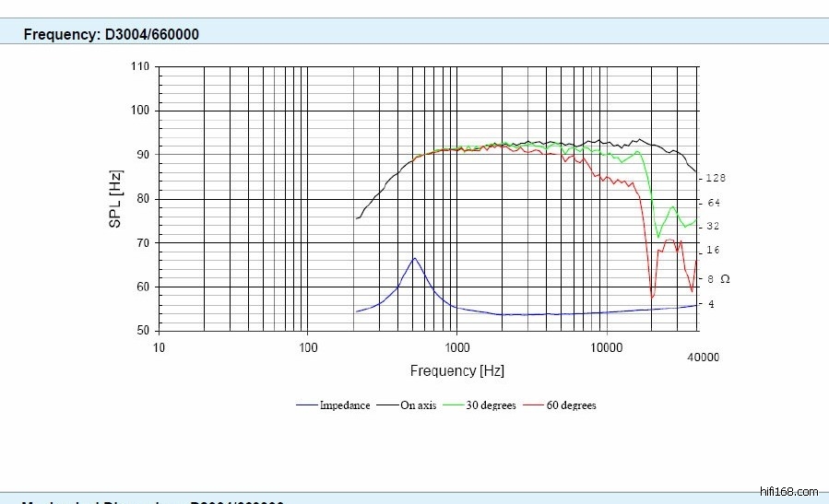Image resolution: width=829 pixels, height=504 pixels.
Task: Click the green 30 degrees legend line swatch
Action: [453, 405]
